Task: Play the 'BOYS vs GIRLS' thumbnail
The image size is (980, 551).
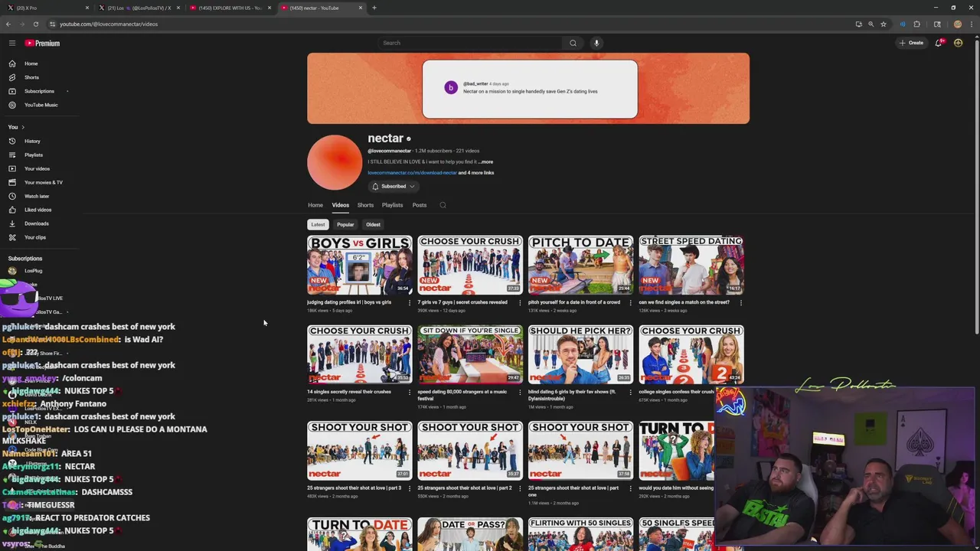Action: 359,265
